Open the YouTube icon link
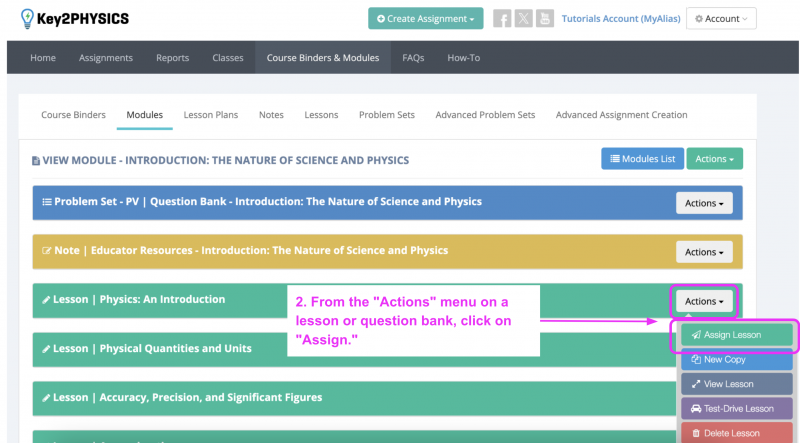Screen dimensions: 800x443 [544, 19]
